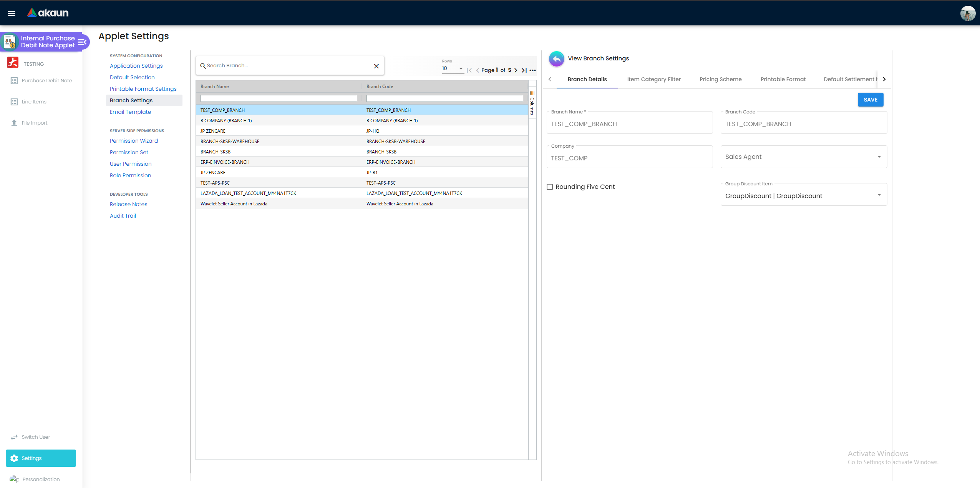Select the BRANCH-SKSB-WAREHOUSE row
Image resolution: width=980 pixels, height=488 pixels.
tap(362, 142)
